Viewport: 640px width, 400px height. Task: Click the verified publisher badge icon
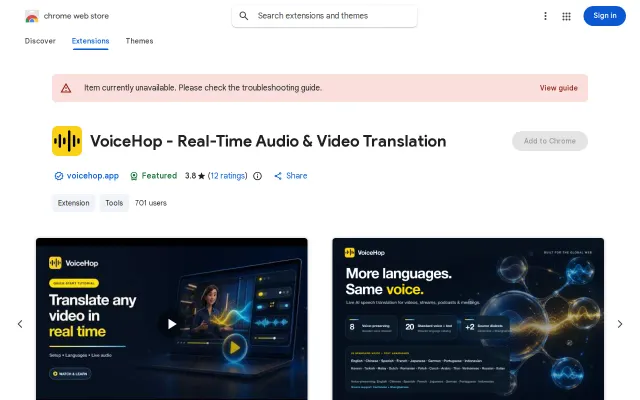[59, 176]
